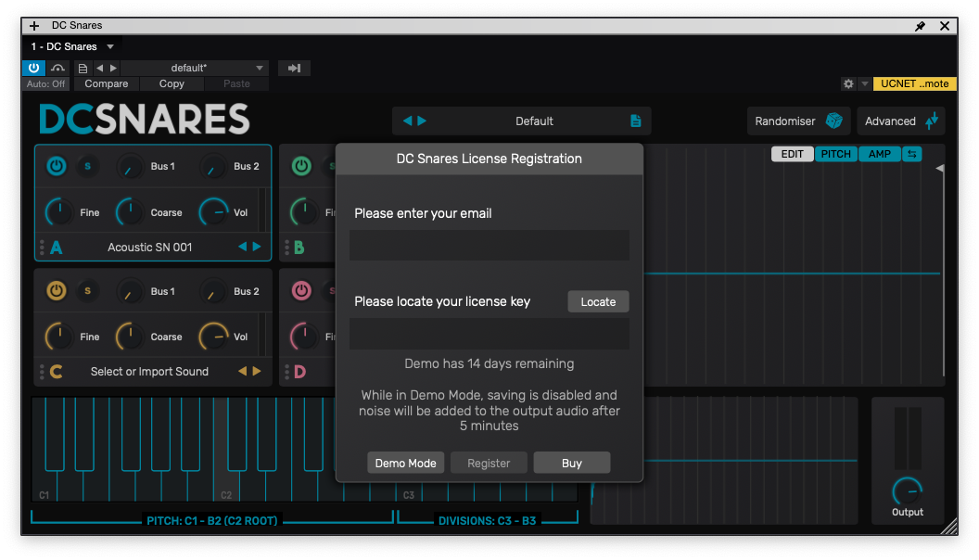Click the Locate button
Screen dimensions: 979x560
coord(598,301)
